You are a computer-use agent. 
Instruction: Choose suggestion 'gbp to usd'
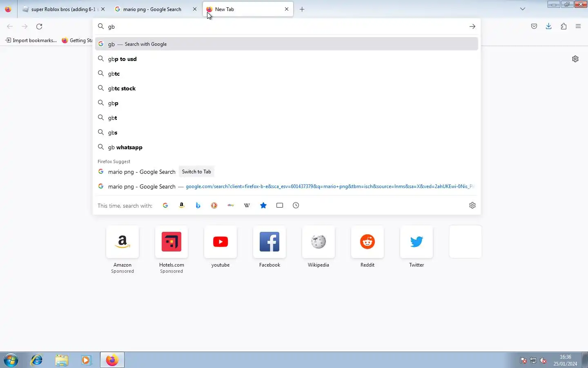click(287, 59)
